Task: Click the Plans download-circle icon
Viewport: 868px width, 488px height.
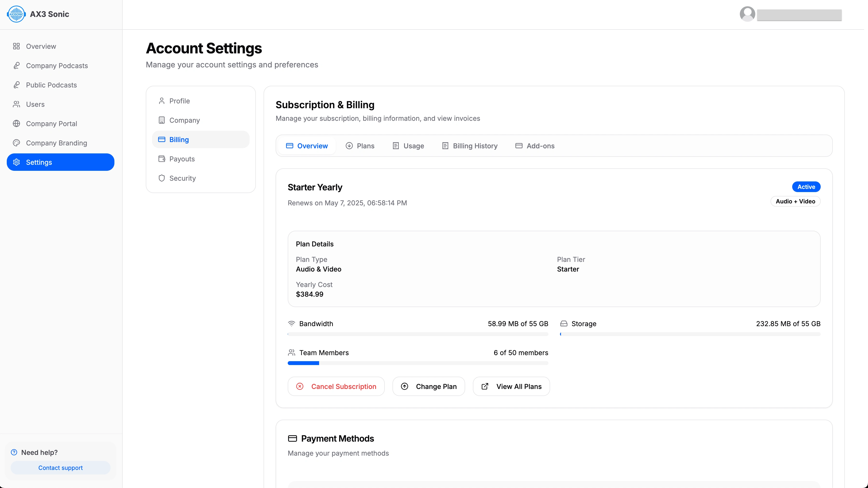Action: pos(349,146)
